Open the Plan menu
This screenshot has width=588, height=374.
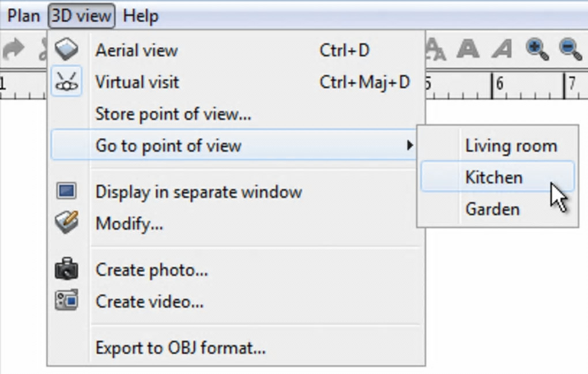click(24, 16)
